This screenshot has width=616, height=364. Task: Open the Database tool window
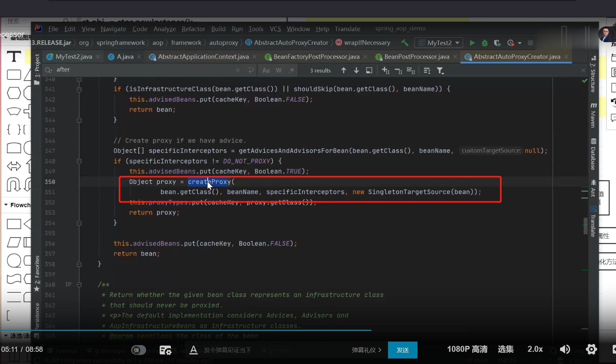[593, 154]
